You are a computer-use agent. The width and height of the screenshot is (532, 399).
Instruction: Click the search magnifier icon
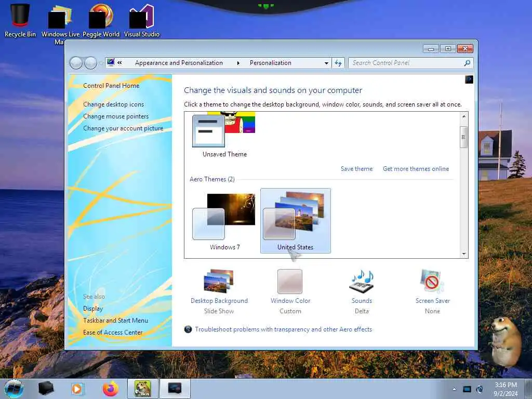point(468,63)
